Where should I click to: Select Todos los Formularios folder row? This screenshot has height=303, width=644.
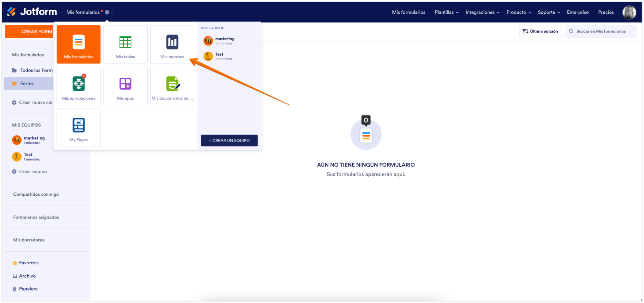(x=32, y=70)
